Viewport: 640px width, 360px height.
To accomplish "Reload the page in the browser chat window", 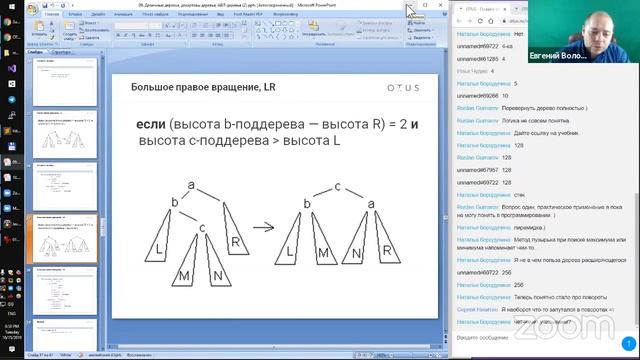I will pyautogui.click(x=480, y=21).
